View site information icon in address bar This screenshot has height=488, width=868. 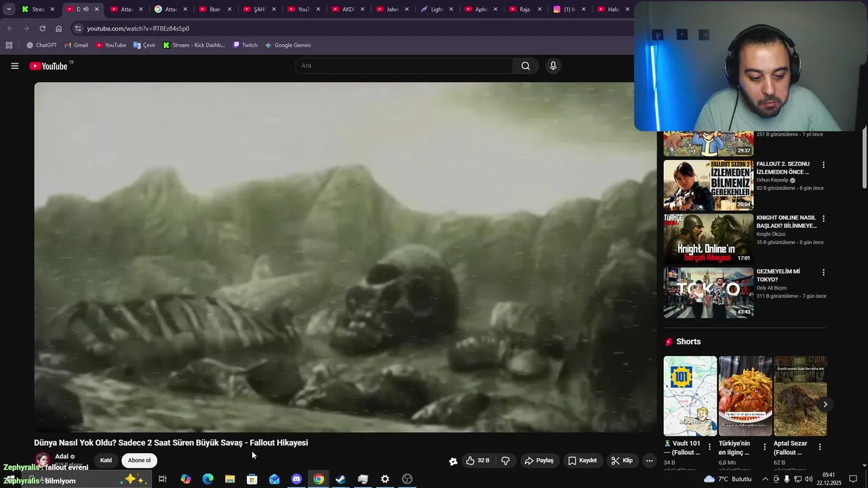coord(78,28)
